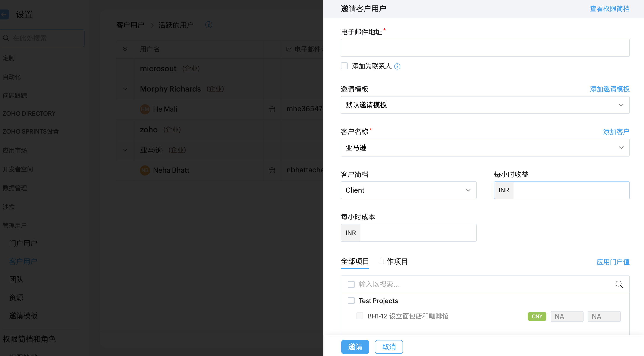Open the 客户简档 Client dropdown

coord(408,190)
